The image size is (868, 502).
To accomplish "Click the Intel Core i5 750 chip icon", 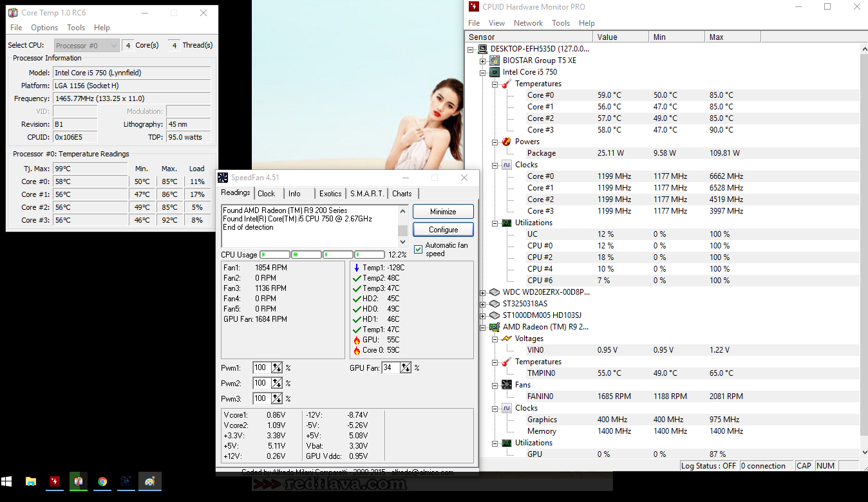I will (x=495, y=72).
